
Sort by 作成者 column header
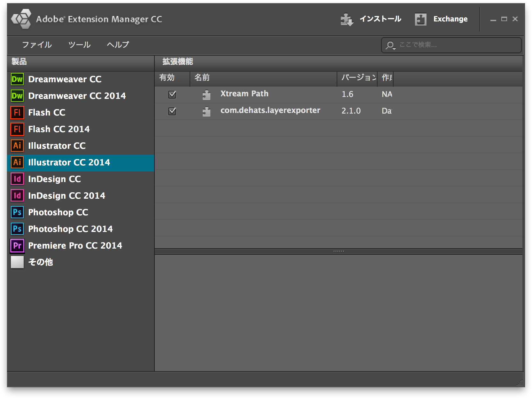pyautogui.click(x=385, y=79)
